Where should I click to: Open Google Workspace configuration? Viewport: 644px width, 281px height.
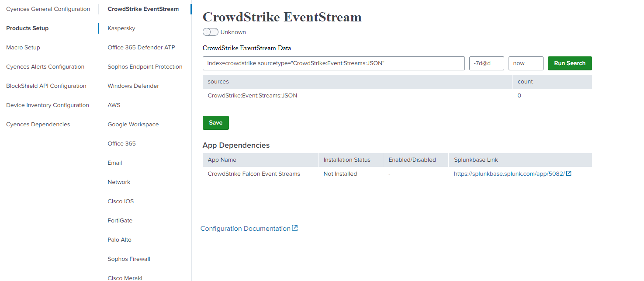click(x=133, y=124)
